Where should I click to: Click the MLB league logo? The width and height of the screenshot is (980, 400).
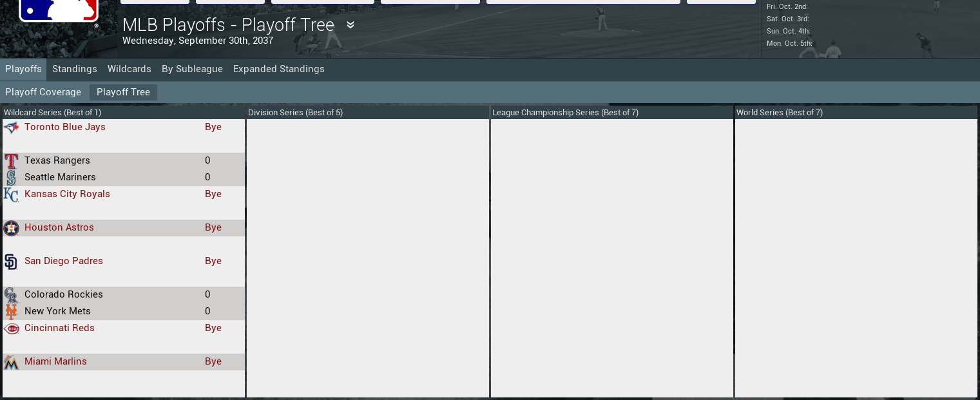tap(58, 11)
